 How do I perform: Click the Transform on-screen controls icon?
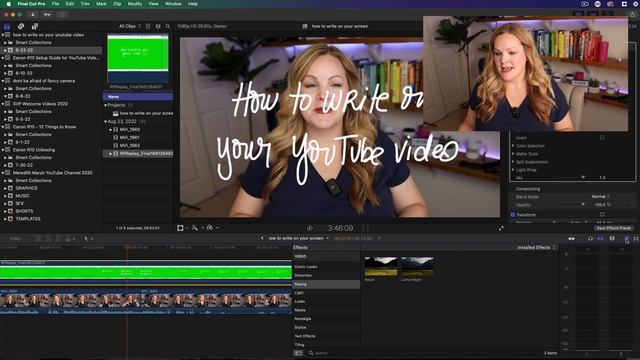[602, 214]
